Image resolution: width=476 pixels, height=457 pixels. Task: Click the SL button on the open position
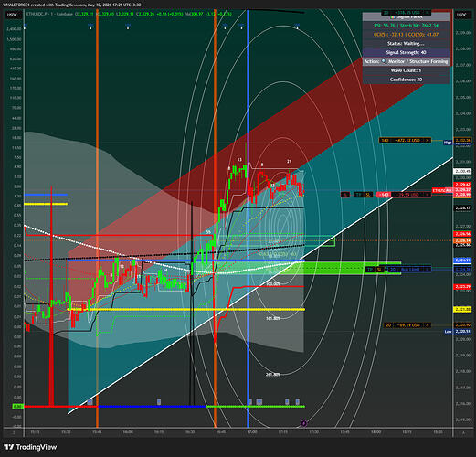coord(368,195)
